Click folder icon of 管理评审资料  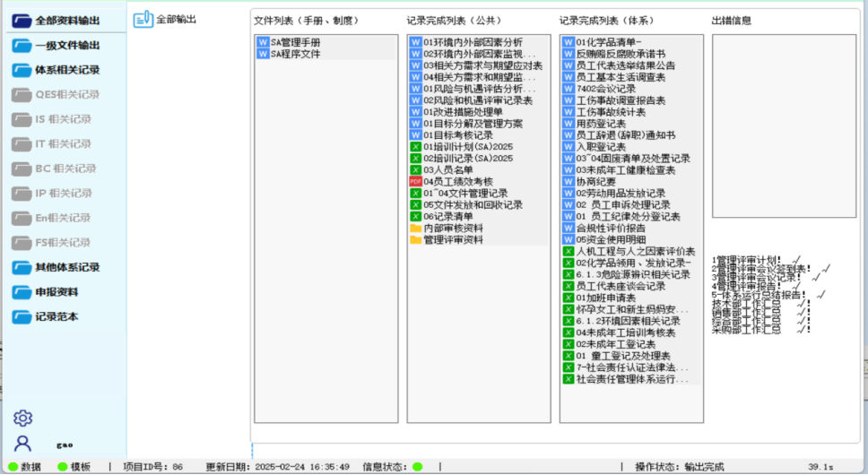point(416,239)
